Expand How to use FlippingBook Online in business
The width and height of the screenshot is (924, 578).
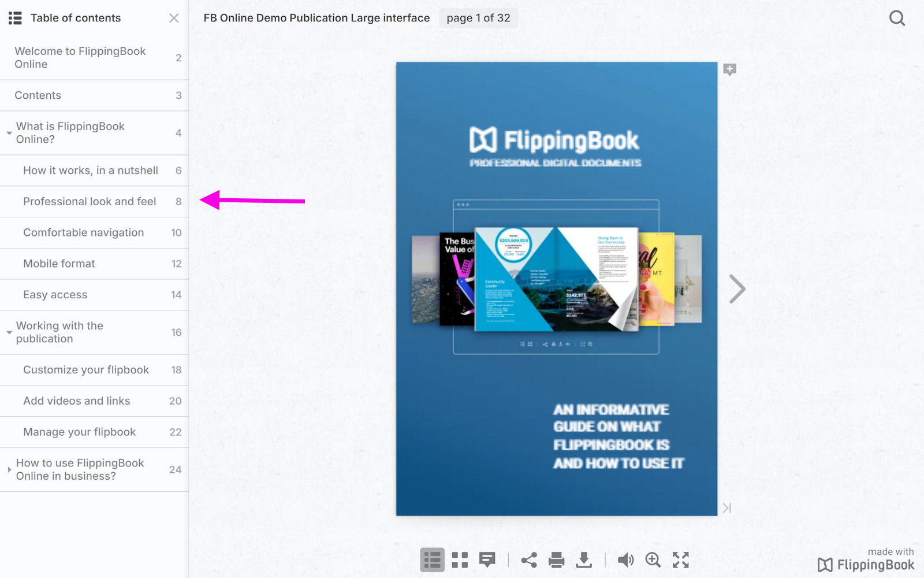click(9, 469)
